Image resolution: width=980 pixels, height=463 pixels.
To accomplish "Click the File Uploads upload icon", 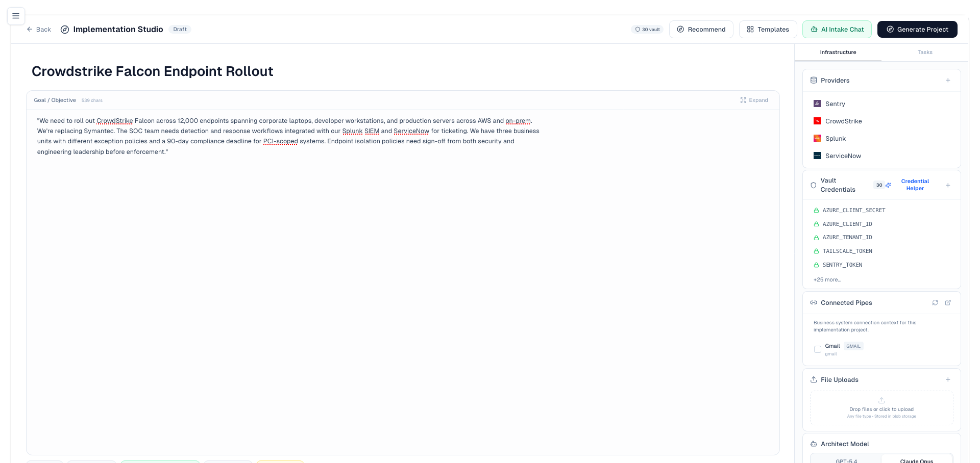I will 814,380.
